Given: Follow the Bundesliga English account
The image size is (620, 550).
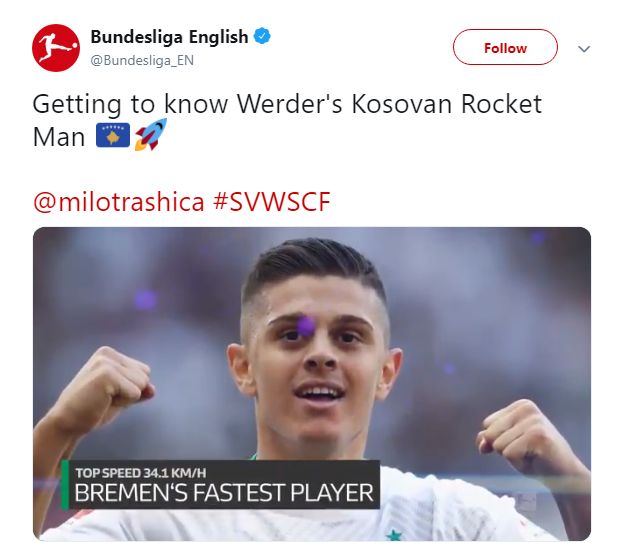Looking at the screenshot, I should click(505, 47).
